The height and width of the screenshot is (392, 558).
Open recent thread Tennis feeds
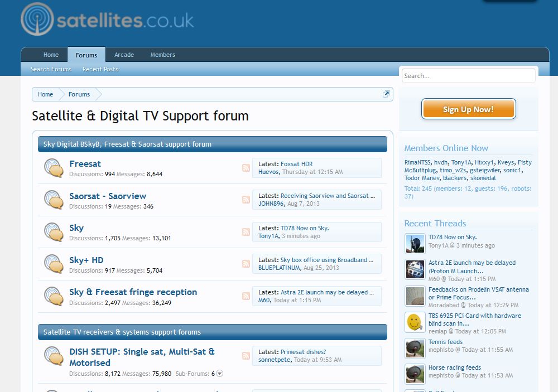pos(445,342)
